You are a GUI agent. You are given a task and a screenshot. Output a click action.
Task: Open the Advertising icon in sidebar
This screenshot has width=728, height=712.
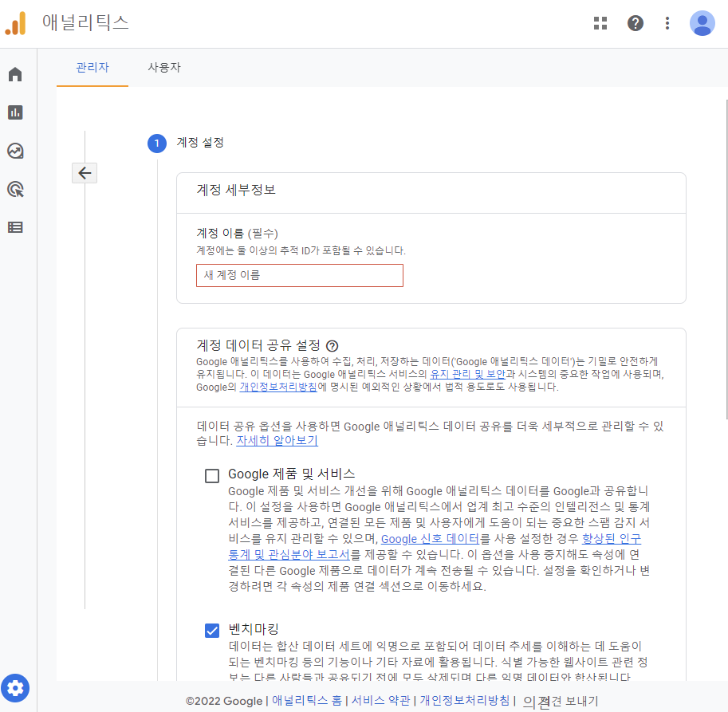pos(15,190)
